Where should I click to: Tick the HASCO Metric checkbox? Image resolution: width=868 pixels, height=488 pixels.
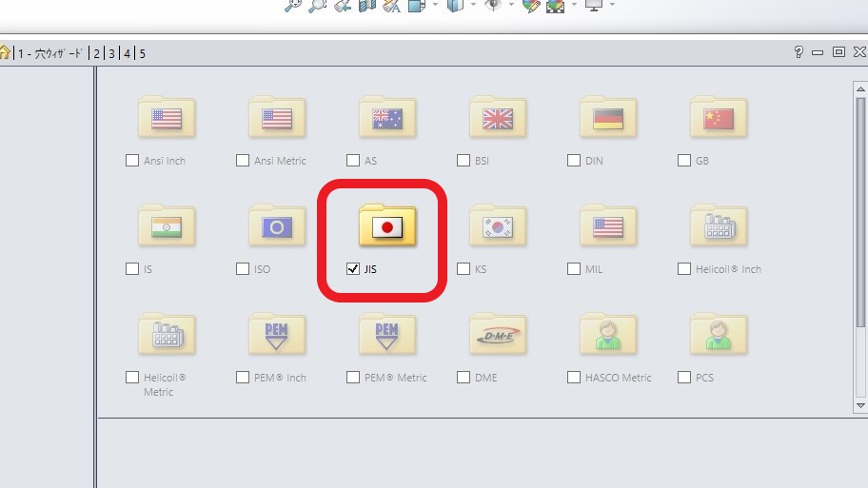pyautogui.click(x=574, y=378)
